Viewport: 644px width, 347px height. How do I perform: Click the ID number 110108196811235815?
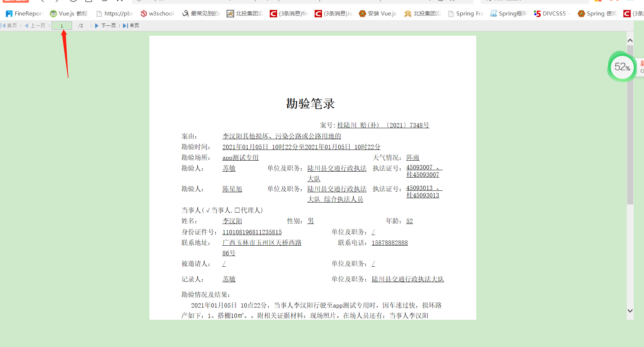pyautogui.click(x=252, y=232)
